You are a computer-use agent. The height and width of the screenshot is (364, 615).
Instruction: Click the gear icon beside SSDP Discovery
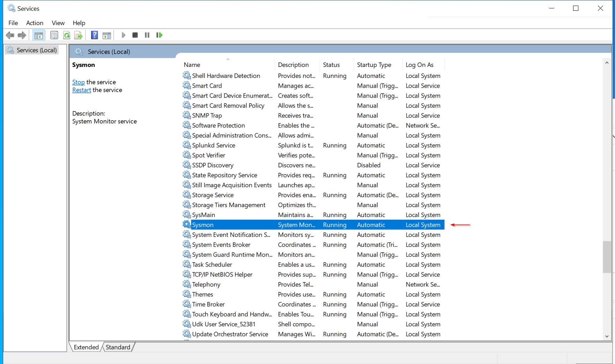click(187, 165)
